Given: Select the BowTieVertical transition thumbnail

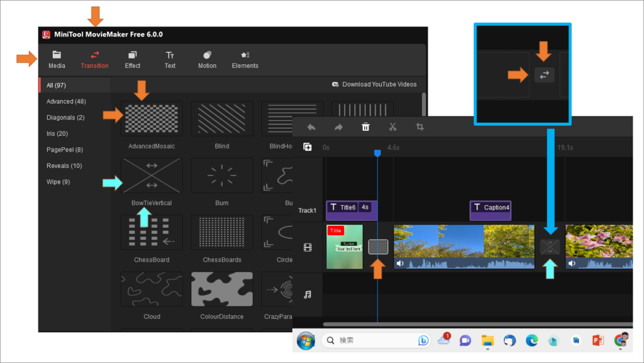Looking at the screenshot, I should [151, 175].
